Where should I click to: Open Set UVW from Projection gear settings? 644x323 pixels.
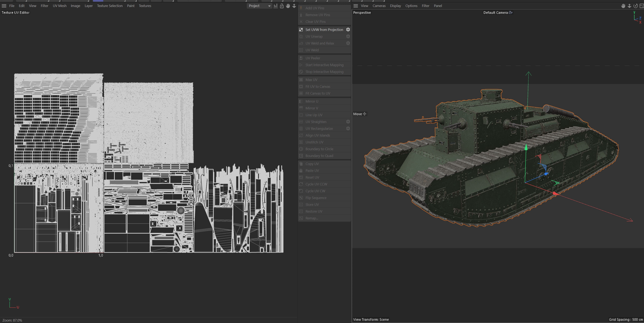[x=348, y=29]
